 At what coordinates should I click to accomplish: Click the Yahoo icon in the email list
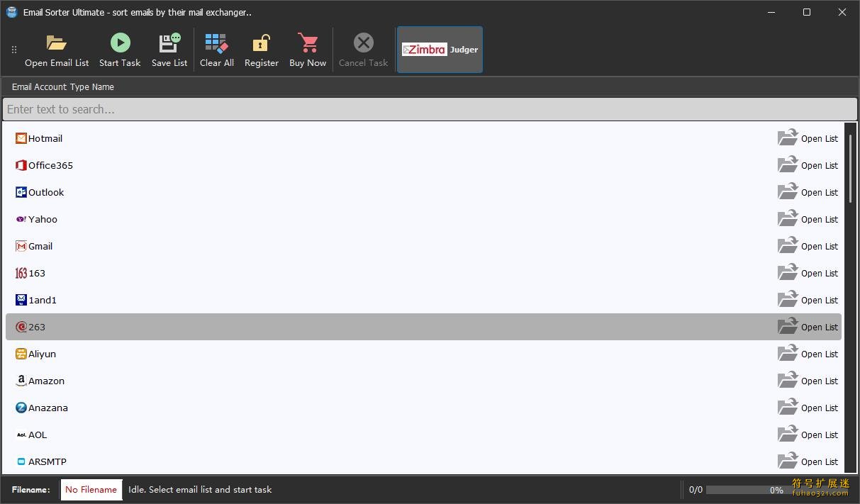[21, 219]
